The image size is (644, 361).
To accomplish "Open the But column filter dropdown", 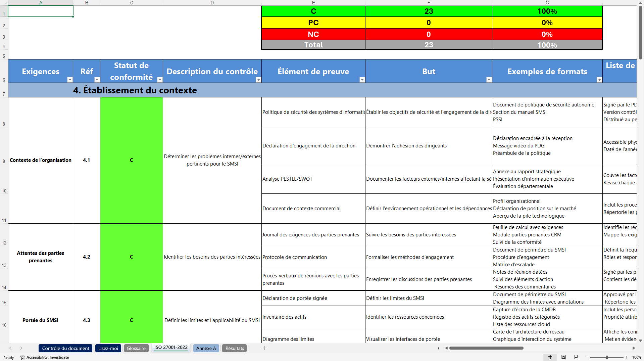I will coord(489,80).
